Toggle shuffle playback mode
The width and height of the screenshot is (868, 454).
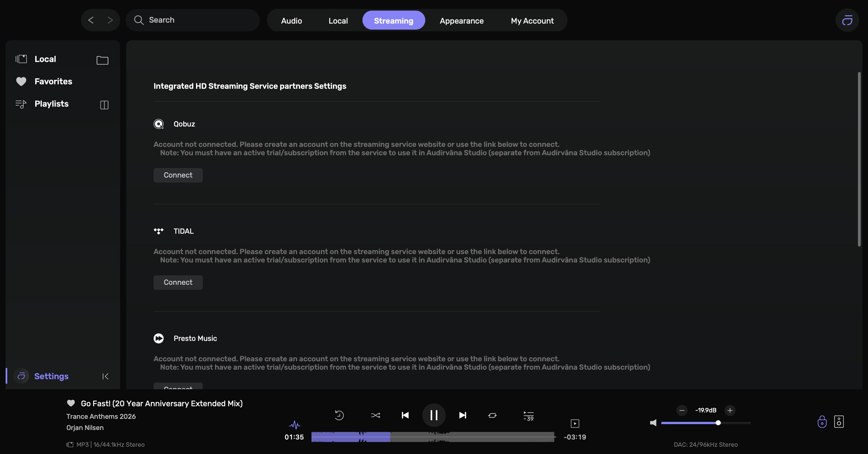tap(375, 415)
